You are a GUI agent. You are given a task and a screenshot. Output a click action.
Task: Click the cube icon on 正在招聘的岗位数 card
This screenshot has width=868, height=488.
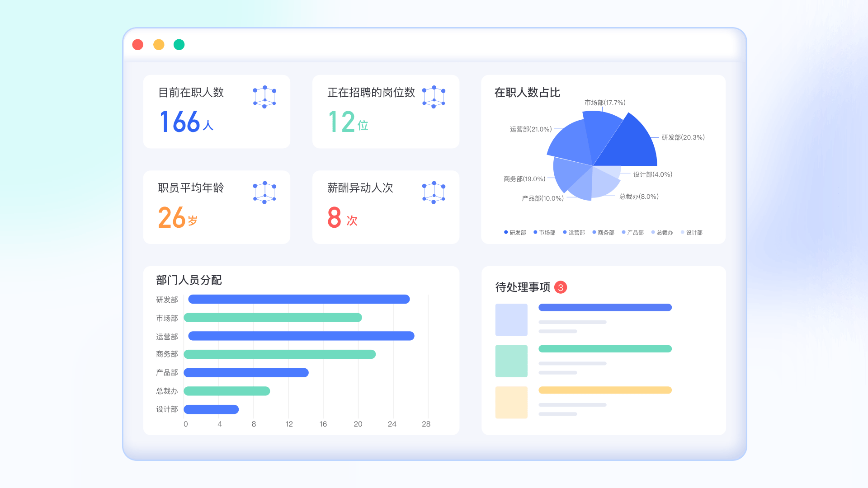[x=434, y=97]
